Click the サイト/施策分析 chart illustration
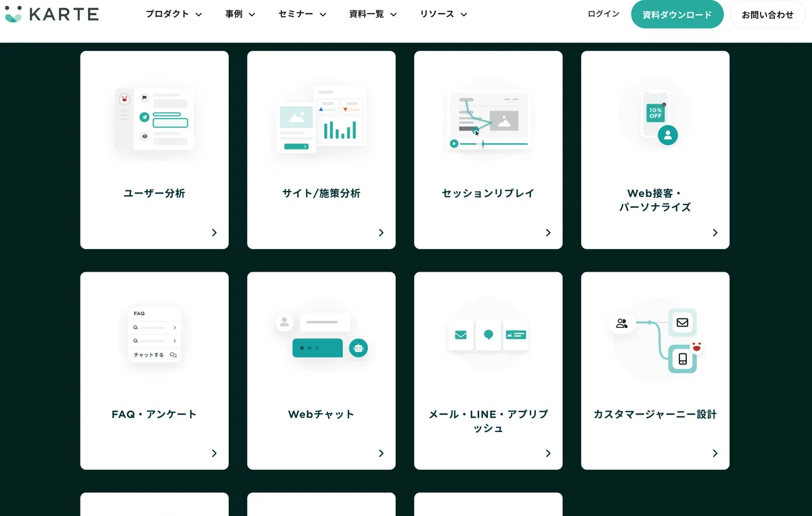 (x=321, y=119)
